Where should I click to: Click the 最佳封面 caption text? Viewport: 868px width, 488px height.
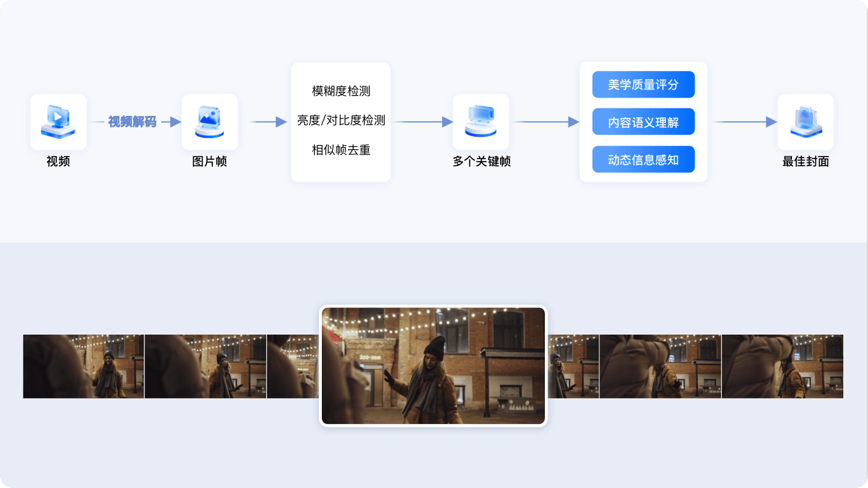805,162
